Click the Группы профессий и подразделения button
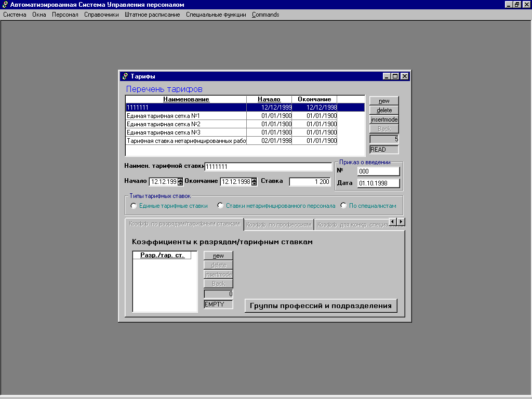532x399 pixels. coord(321,305)
